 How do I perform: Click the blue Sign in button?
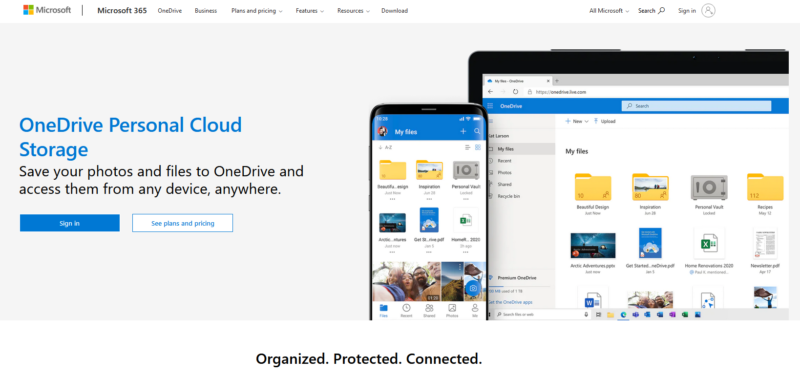(x=70, y=223)
